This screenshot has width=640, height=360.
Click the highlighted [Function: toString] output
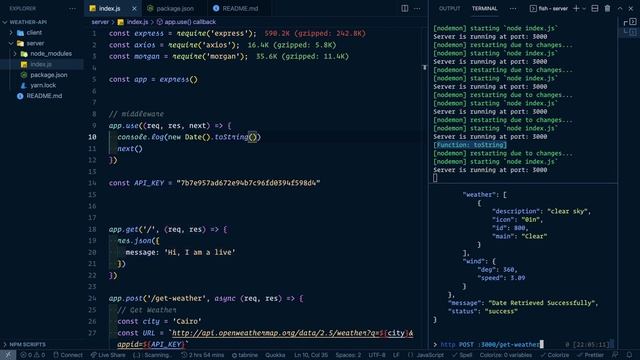[x=470, y=145]
